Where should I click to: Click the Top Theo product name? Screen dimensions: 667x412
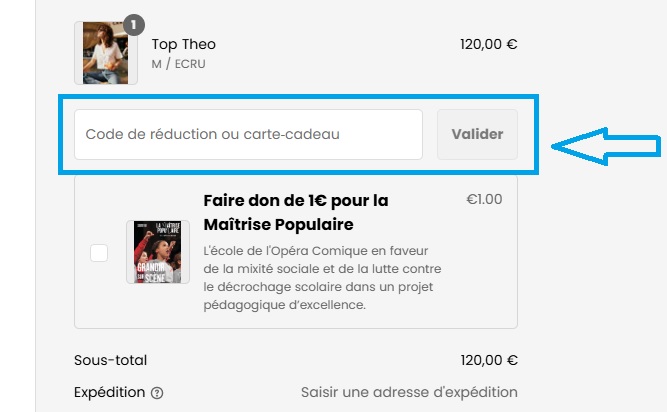point(184,44)
